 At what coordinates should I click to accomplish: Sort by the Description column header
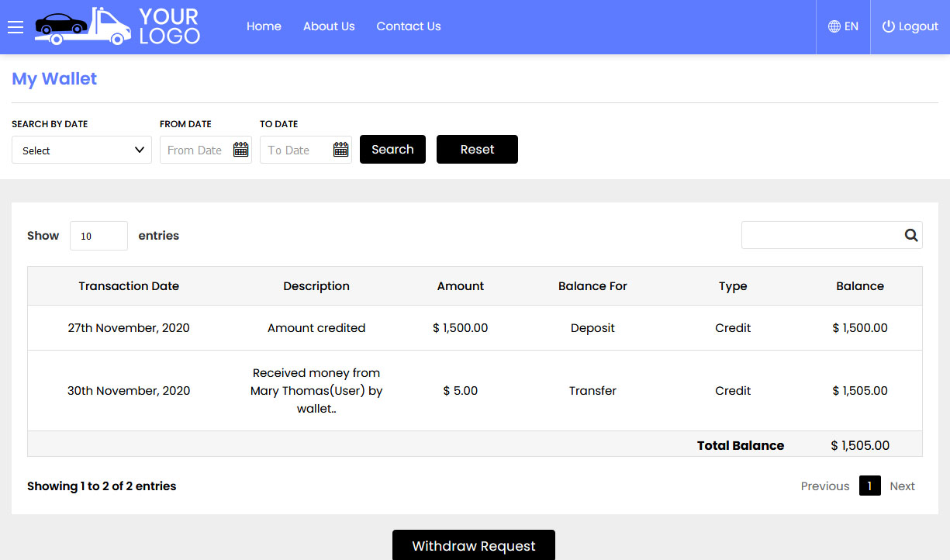(x=316, y=286)
